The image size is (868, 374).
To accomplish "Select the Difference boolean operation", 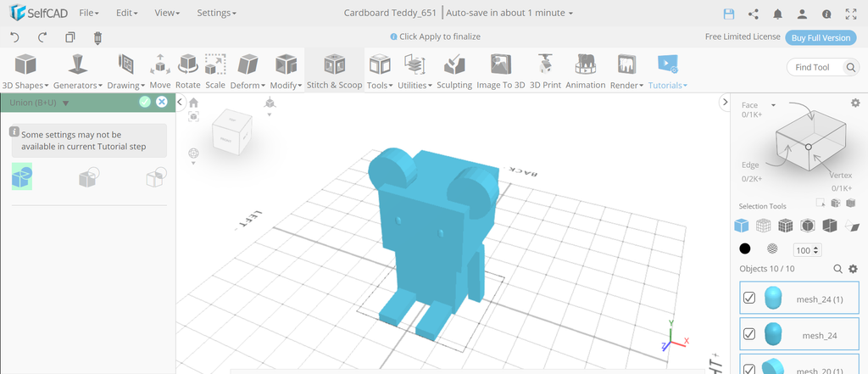I will [89, 177].
